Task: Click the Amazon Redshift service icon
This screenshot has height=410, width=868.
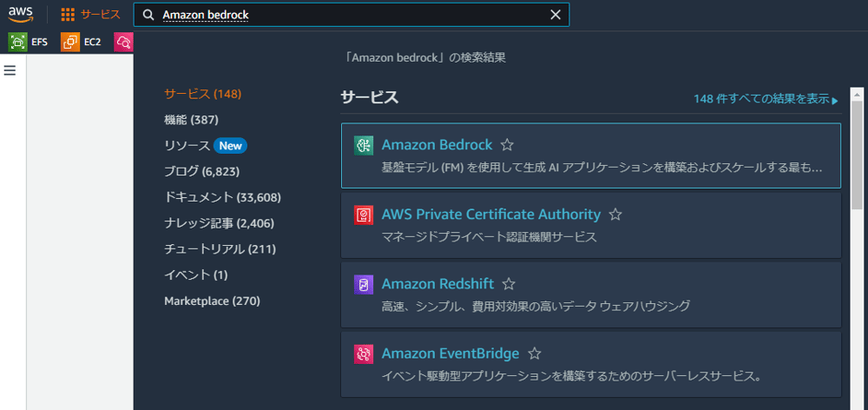Action: pyautogui.click(x=364, y=284)
